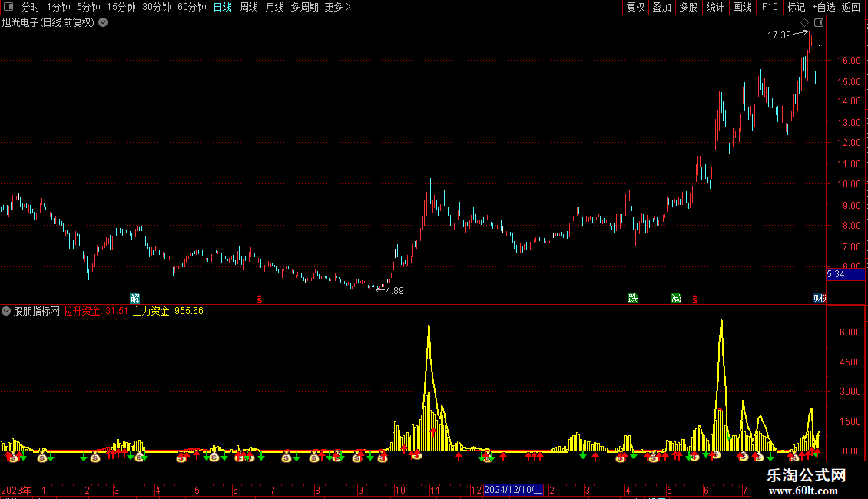The height and width of the screenshot is (499, 868).
Task: Click the 6000 indicator axis label
Action: [x=850, y=332]
